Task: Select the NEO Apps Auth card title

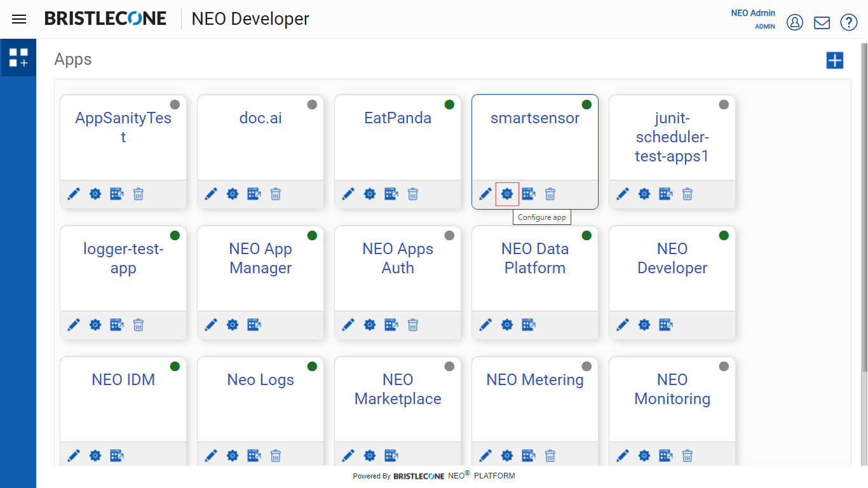Action: [398, 259]
